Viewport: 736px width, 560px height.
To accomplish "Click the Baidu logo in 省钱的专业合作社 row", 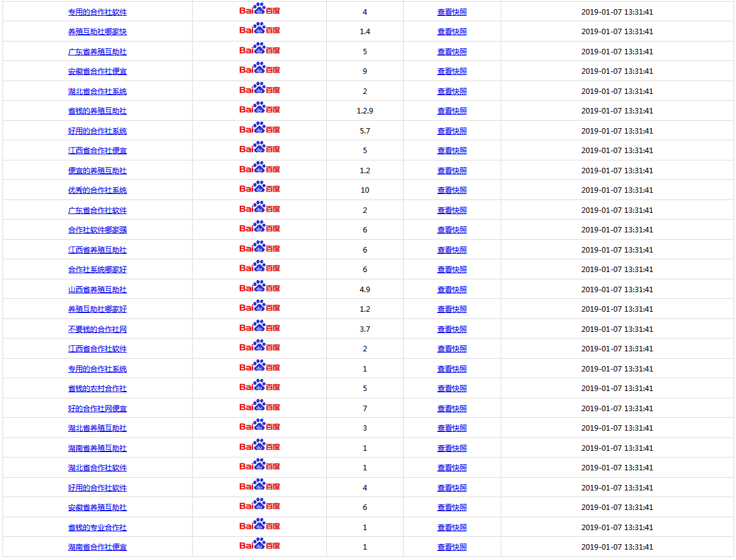I will (260, 525).
